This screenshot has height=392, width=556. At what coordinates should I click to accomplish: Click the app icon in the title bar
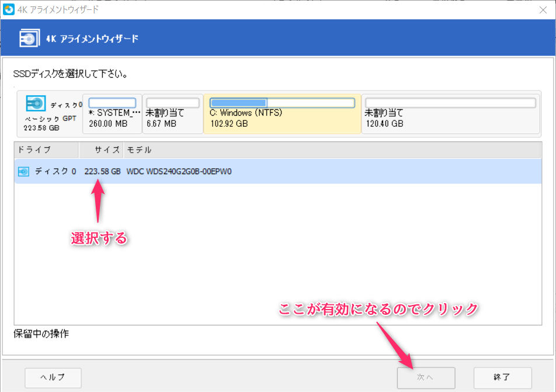click(9, 9)
